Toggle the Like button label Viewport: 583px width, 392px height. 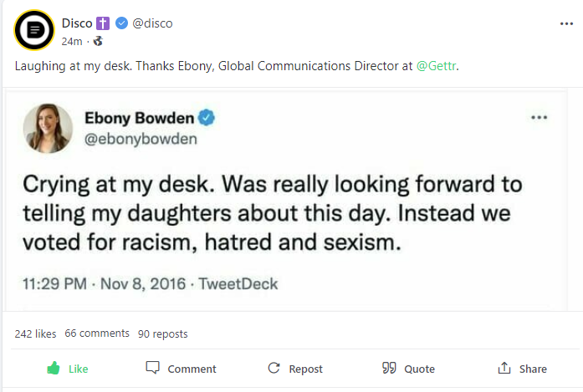click(x=78, y=369)
